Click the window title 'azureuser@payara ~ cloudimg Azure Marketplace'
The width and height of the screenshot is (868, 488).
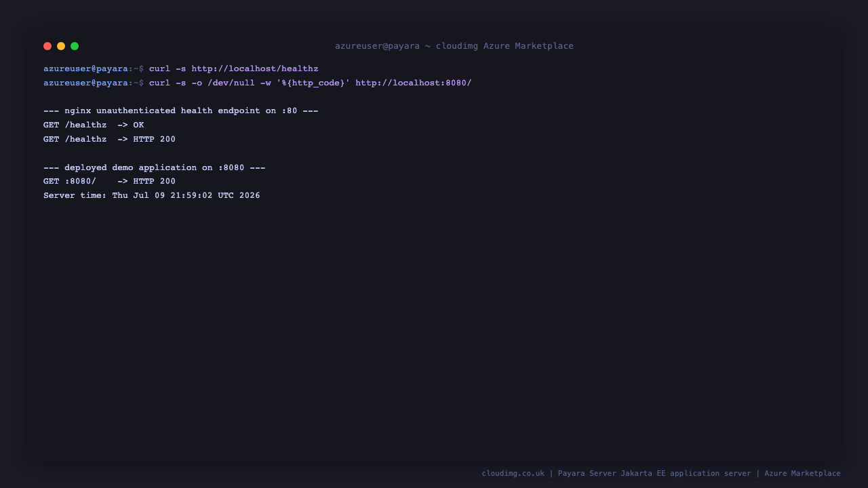(454, 46)
